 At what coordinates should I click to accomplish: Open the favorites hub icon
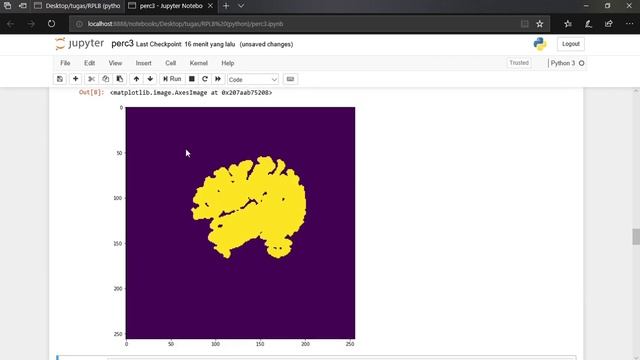[568, 24]
